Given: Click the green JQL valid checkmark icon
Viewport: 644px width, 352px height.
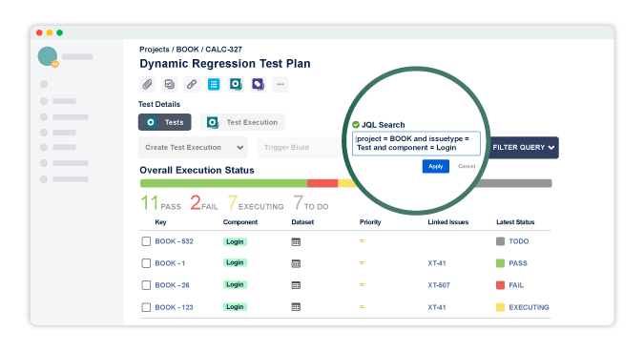Looking at the screenshot, I should point(356,125).
